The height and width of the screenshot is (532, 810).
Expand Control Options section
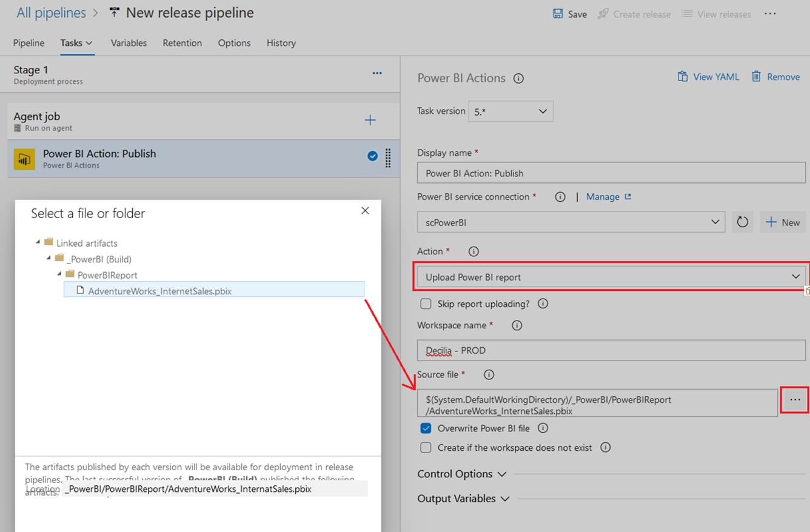click(x=461, y=474)
